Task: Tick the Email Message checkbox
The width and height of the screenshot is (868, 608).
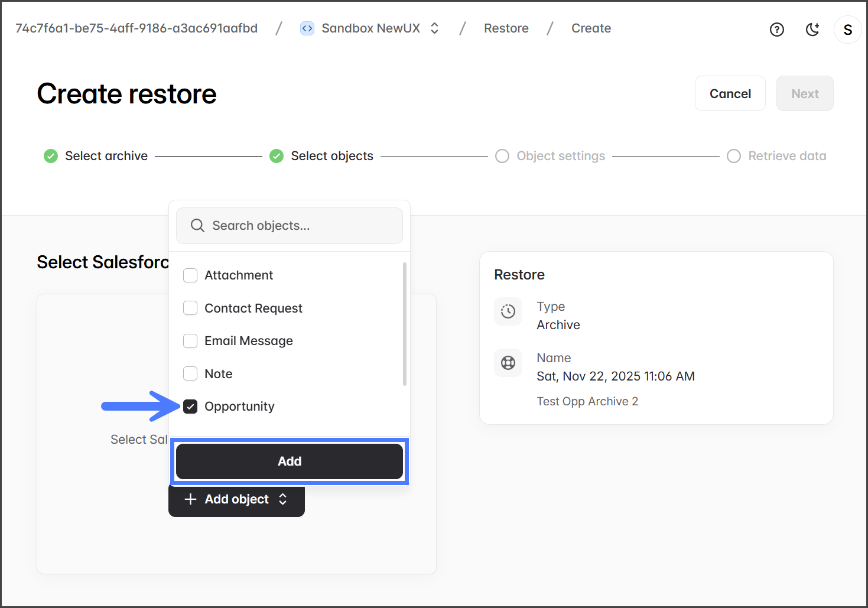Action: (190, 341)
